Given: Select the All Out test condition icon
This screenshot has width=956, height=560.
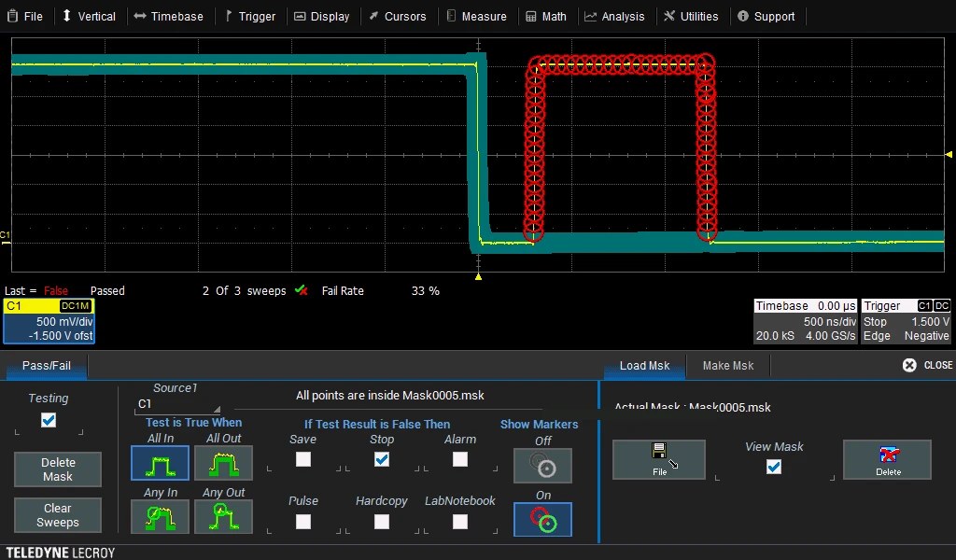Looking at the screenshot, I should pyautogui.click(x=223, y=463).
